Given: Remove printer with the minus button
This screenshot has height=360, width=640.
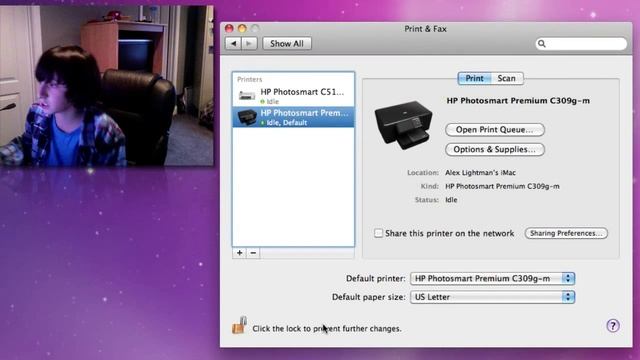Looking at the screenshot, I should point(253,253).
